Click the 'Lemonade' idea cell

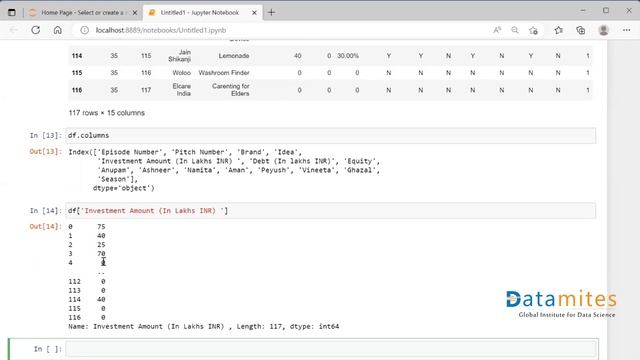[x=234, y=56]
